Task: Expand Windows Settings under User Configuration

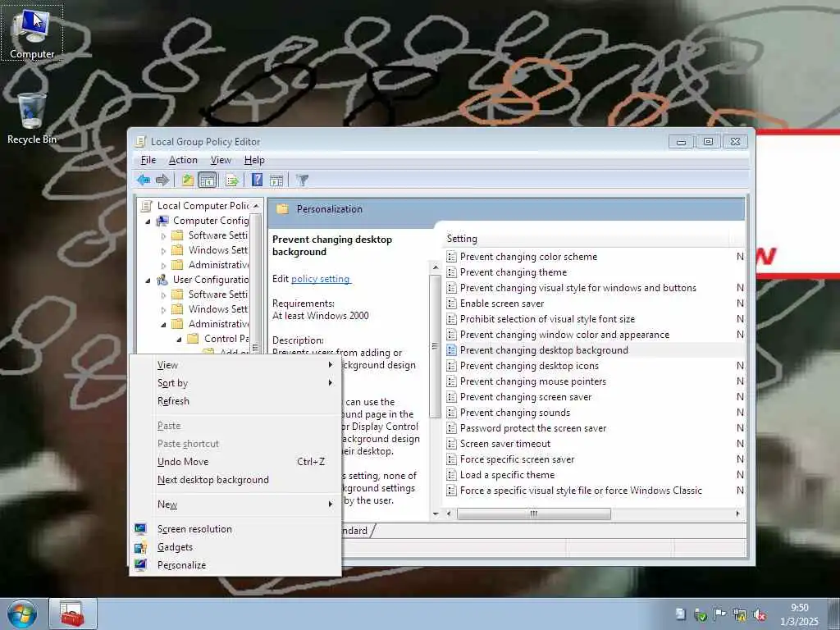Action: point(163,309)
